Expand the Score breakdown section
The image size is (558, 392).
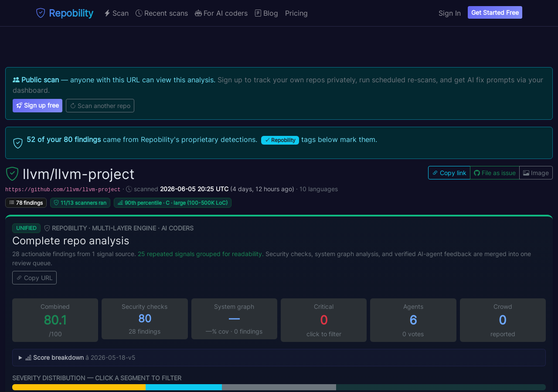(x=279, y=358)
